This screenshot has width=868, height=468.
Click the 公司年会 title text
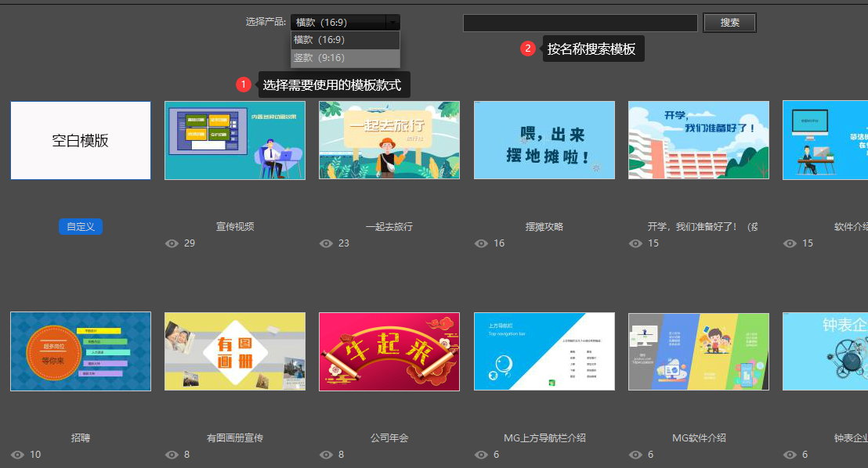pos(389,438)
